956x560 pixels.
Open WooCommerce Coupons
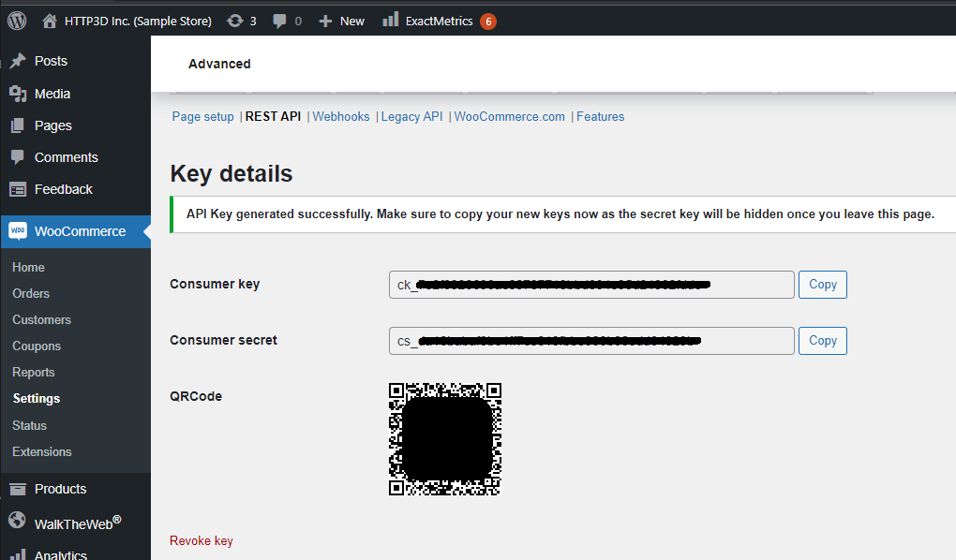click(x=37, y=346)
